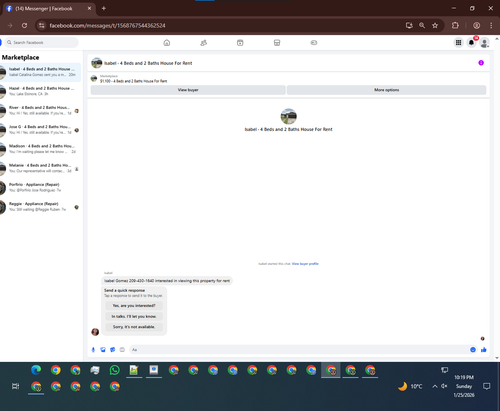The width and height of the screenshot is (500, 411).
Task: Open purple conversation info icon
Action: click(481, 63)
